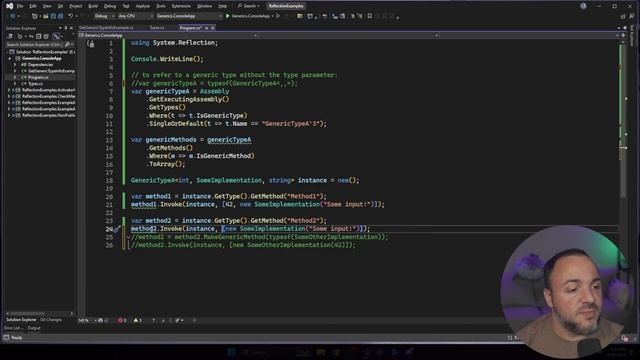Click the split editor icon above scrollbar
This screenshot has width=640, height=360.
coord(623,36)
